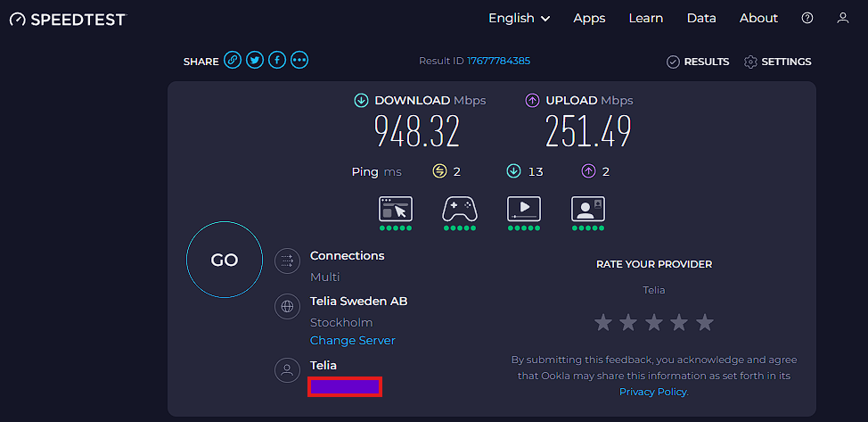Open the Apps menu
Screen dimensions: 868x422
589,19
